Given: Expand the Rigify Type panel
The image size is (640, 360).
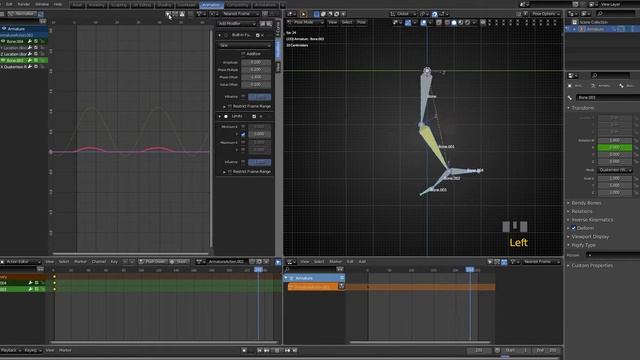Looking at the screenshot, I should point(583,245).
